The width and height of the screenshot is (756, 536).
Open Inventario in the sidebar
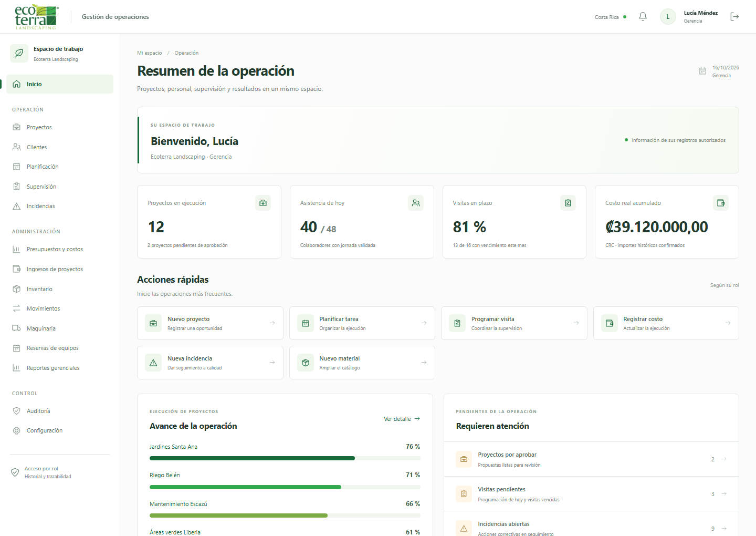tap(60, 289)
